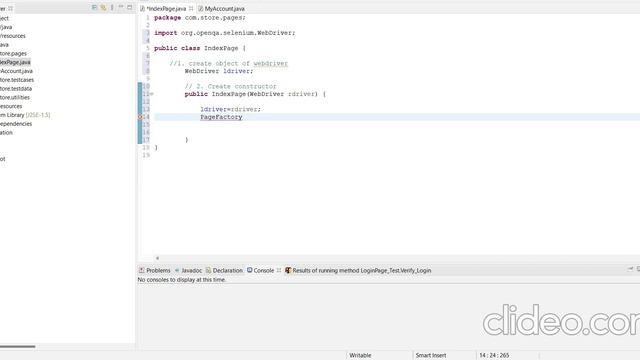640x360 pixels.
Task: Click PageFactory text on line 14
Action: (x=221, y=117)
